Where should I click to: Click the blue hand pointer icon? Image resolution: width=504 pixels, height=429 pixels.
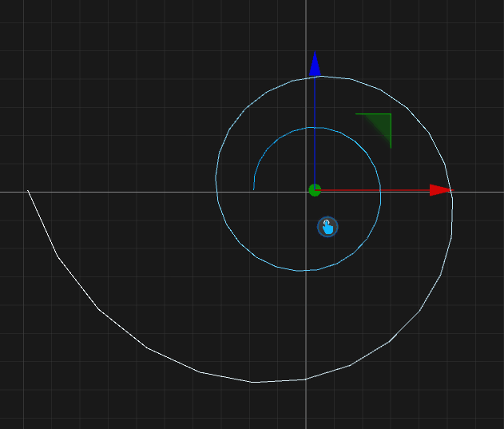click(327, 227)
